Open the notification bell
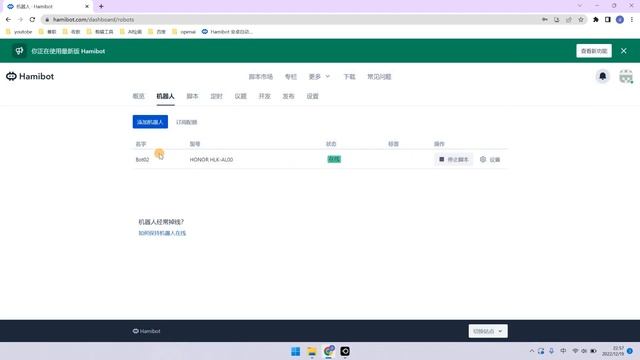This screenshot has width=640, height=360. point(602,76)
